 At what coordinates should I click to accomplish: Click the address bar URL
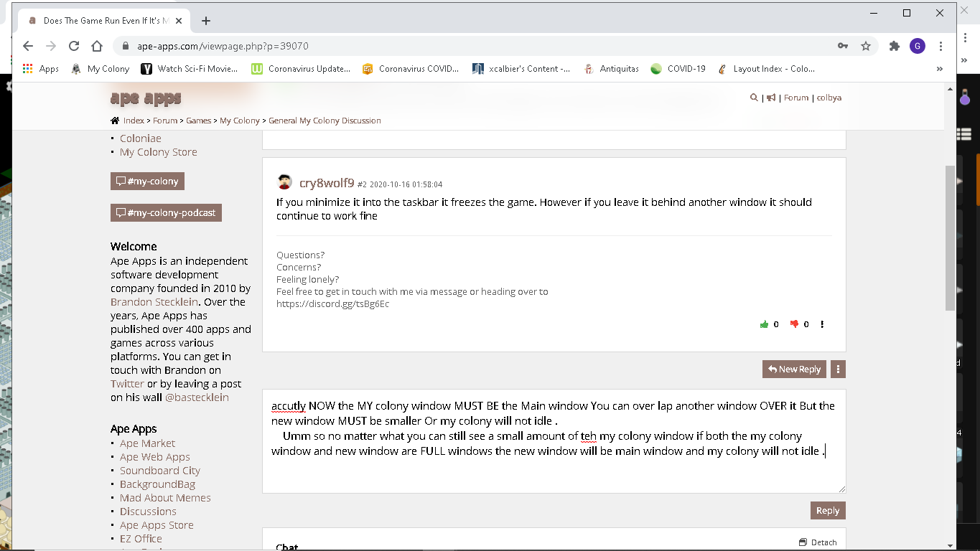tap(223, 46)
